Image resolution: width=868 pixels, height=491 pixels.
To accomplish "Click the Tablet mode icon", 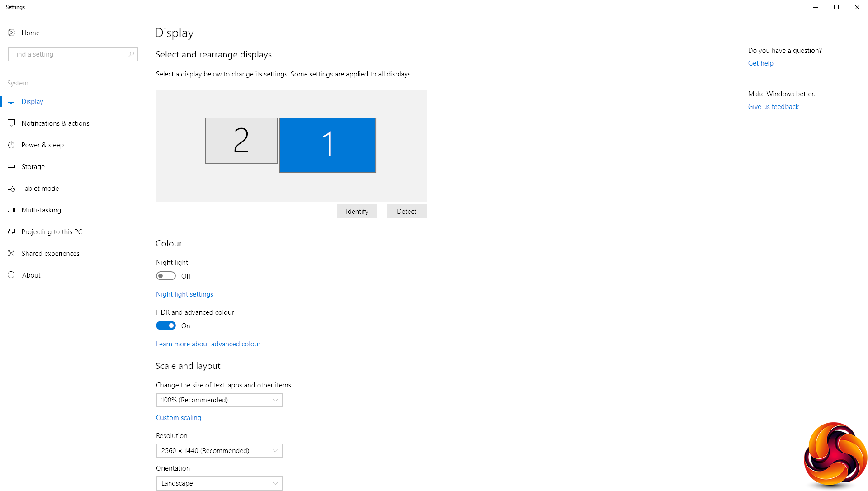I will (11, 189).
